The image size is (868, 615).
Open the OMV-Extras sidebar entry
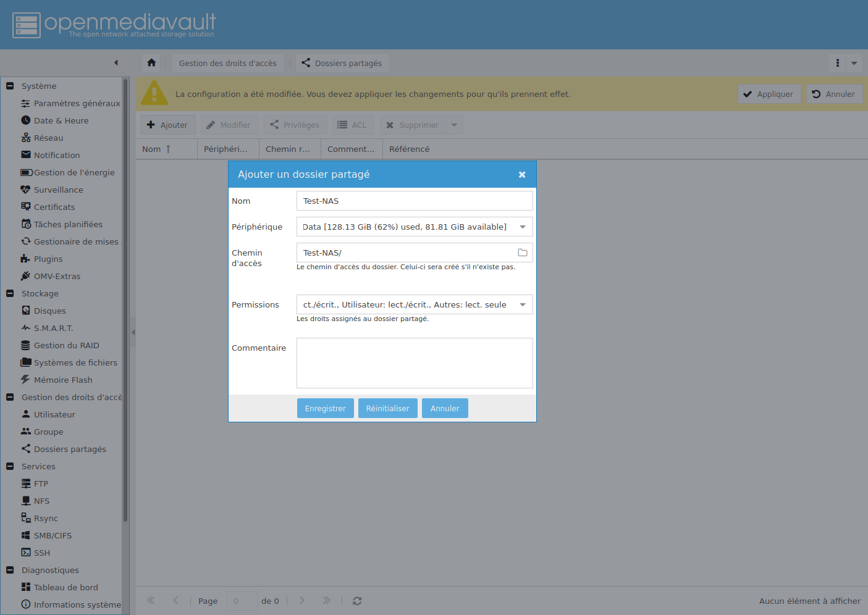[x=57, y=276]
